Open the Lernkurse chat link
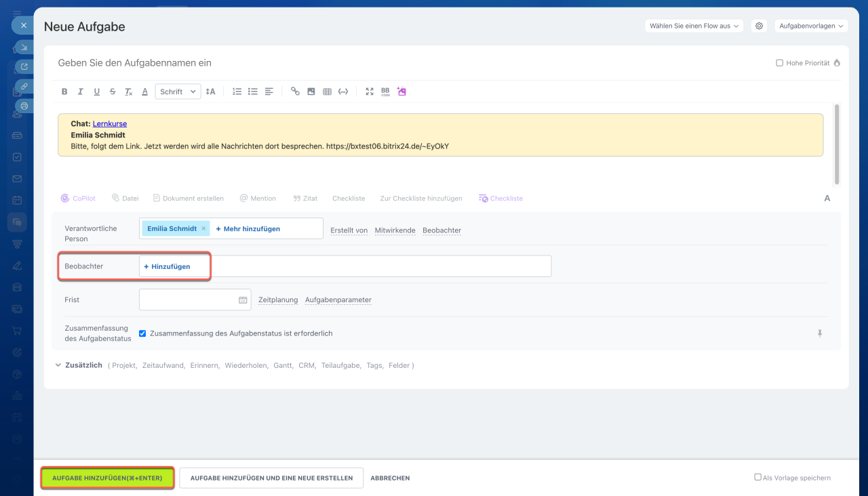 [110, 124]
